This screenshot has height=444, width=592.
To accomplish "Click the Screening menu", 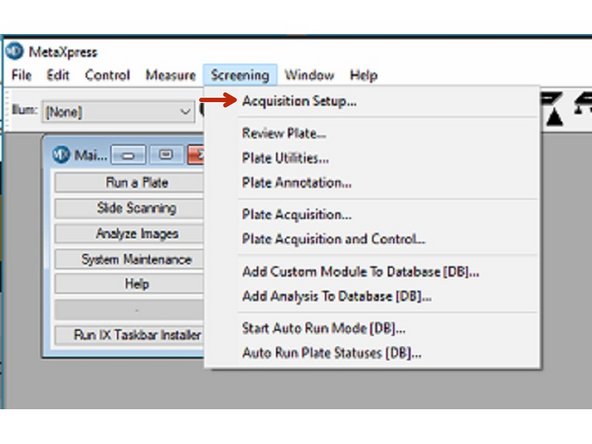I will click(240, 75).
